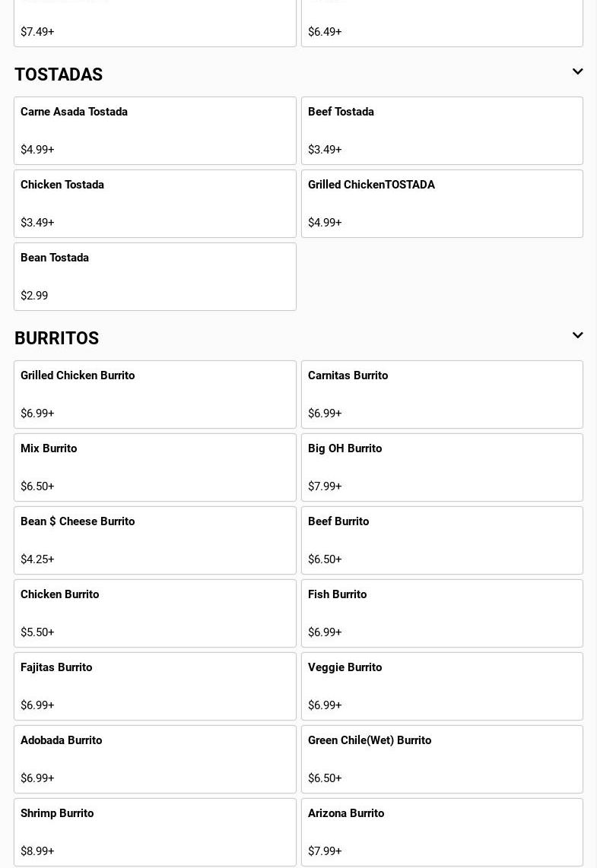The width and height of the screenshot is (597, 868).
Task: Collapse the BURRITOS section chevron
Action: (577, 336)
